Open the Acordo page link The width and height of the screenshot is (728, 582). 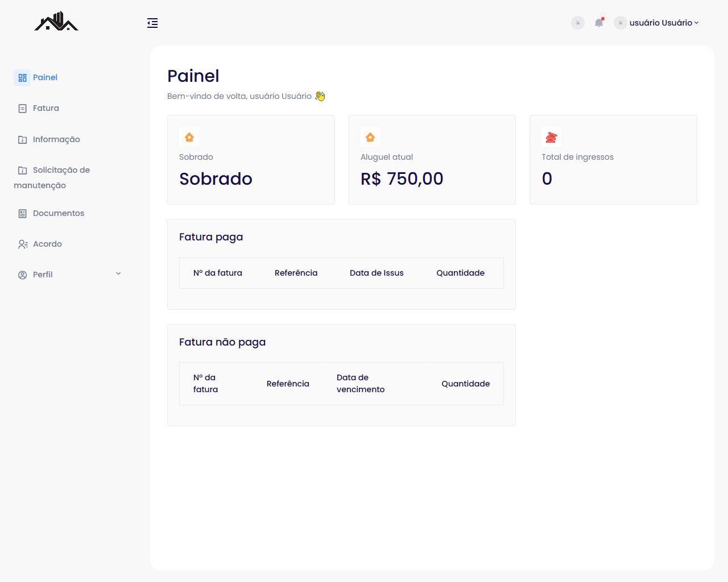click(47, 244)
